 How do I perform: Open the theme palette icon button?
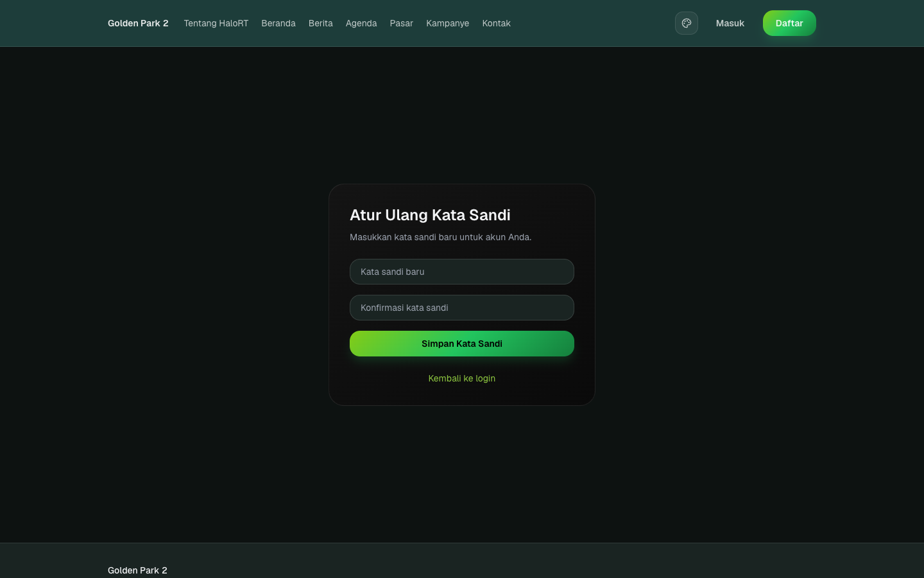click(x=687, y=23)
